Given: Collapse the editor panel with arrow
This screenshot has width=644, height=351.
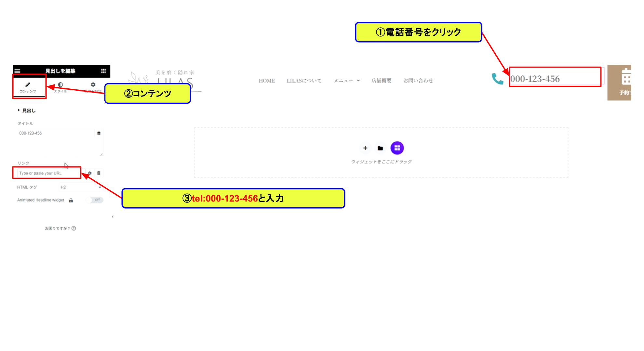Looking at the screenshot, I should (x=113, y=217).
